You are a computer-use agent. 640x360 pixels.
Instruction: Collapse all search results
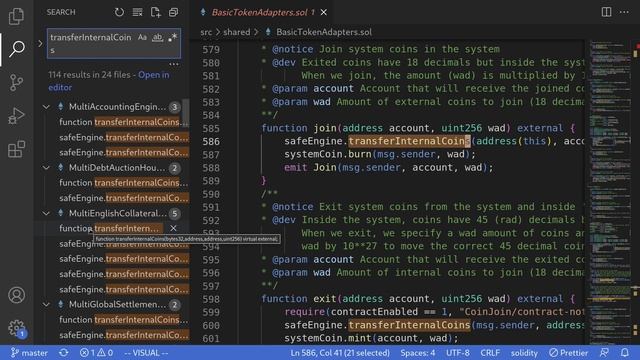(173, 12)
